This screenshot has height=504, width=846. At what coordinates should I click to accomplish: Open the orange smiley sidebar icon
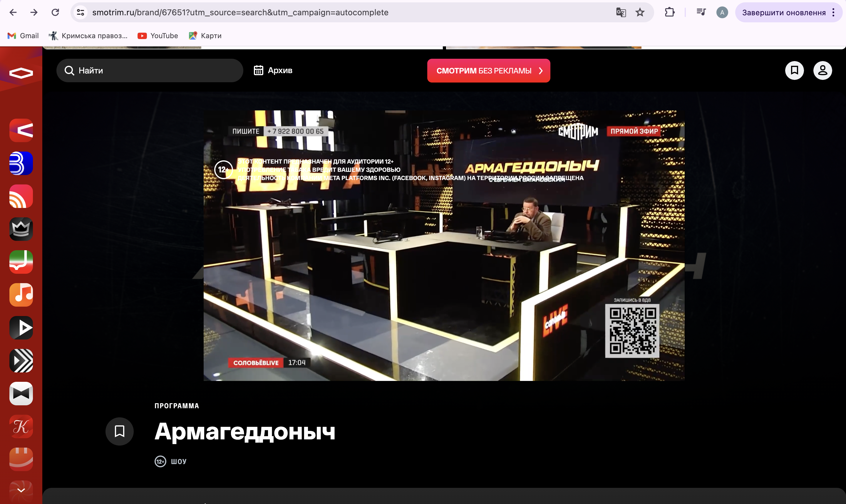click(21, 460)
